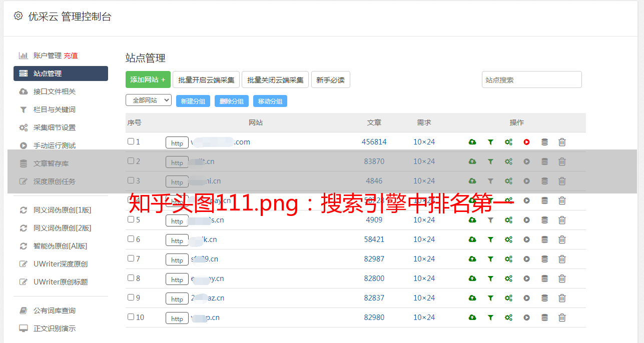Click the play icon for row 58421

coord(526,239)
